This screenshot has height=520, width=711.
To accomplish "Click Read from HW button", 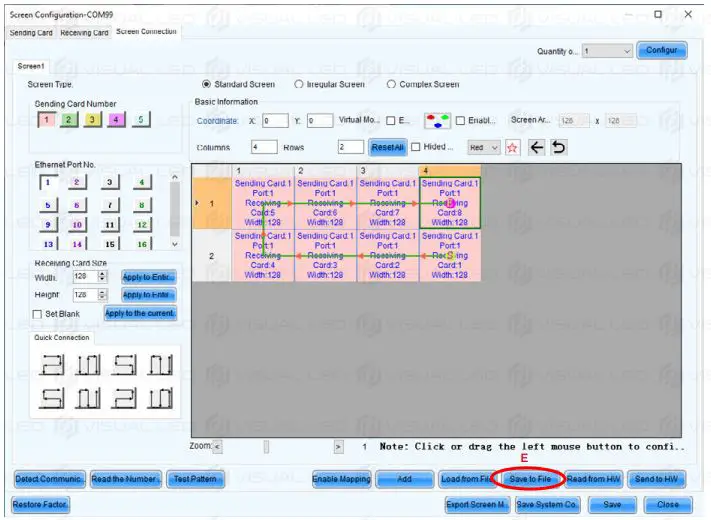I will click(x=594, y=479).
